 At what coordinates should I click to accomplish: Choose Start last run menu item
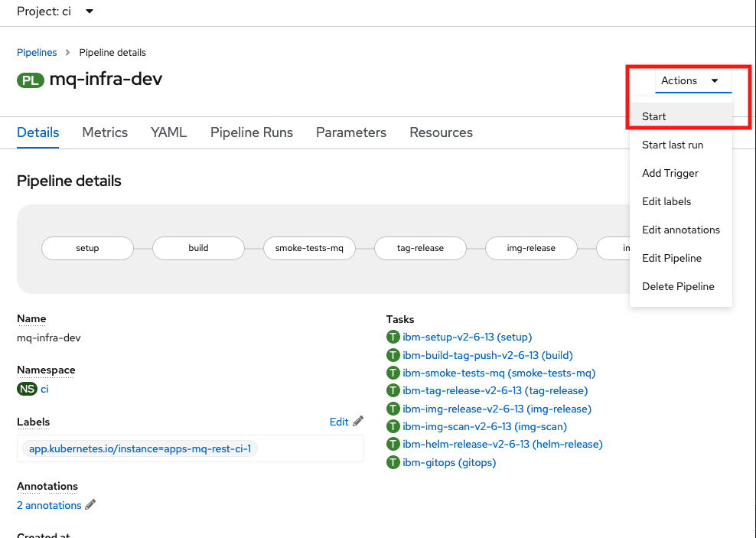681,145
